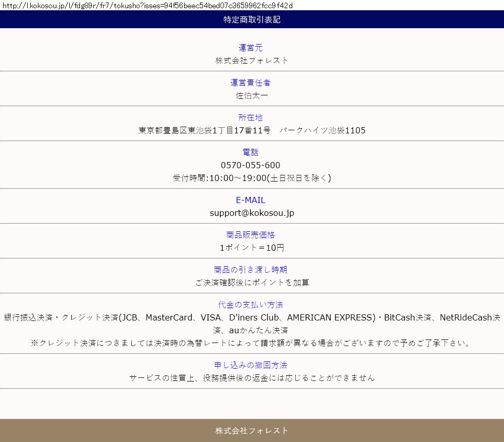The width and height of the screenshot is (504, 442).
Task: Click the 銀行振込決済 payment methods line
Action: click(252, 317)
